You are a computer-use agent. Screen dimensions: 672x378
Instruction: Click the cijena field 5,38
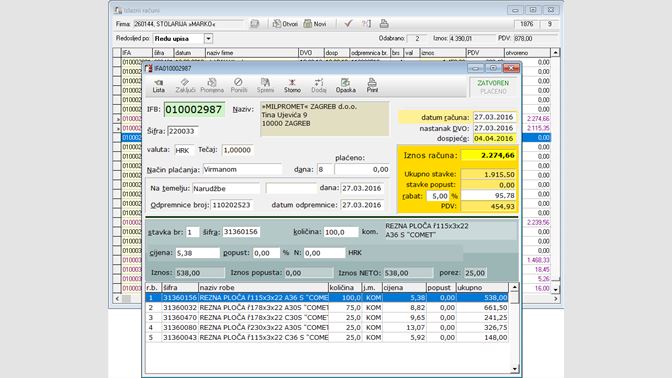[x=197, y=253]
